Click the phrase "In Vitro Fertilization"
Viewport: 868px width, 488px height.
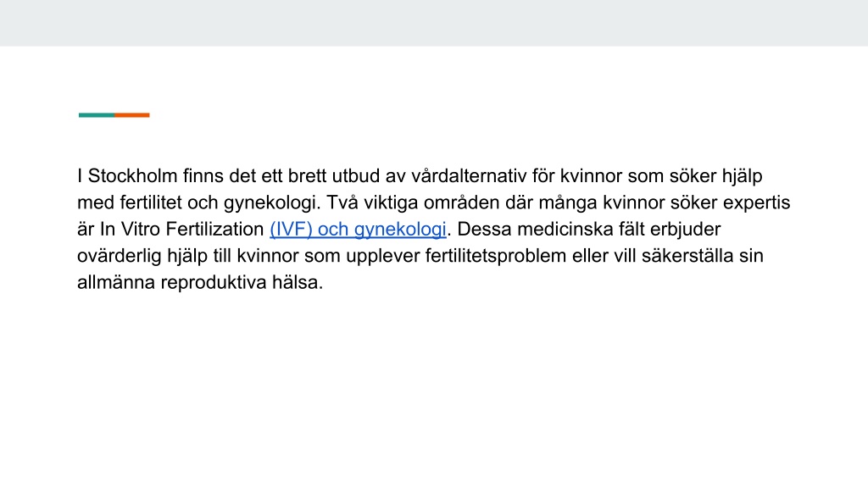181,229
